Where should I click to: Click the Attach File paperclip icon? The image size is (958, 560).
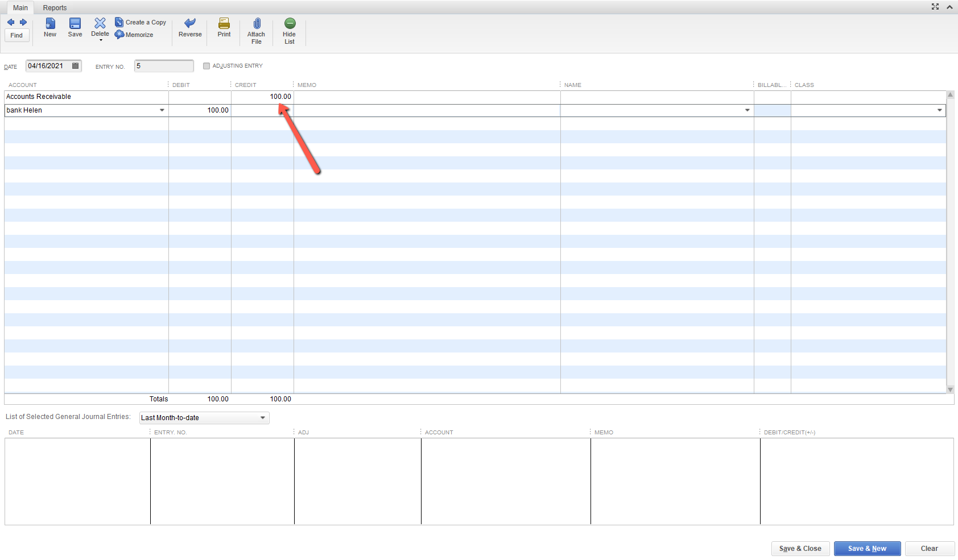point(257,23)
